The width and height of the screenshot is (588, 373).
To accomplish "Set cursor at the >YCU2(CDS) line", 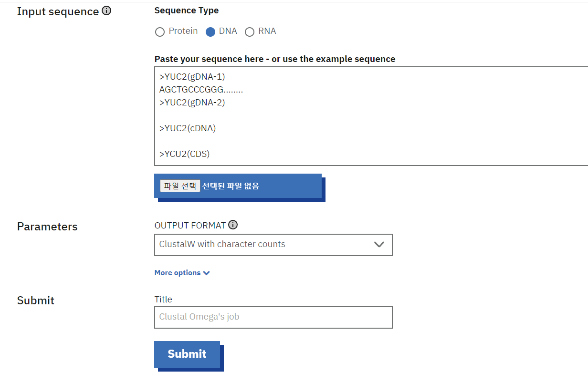I will pyautogui.click(x=185, y=154).
